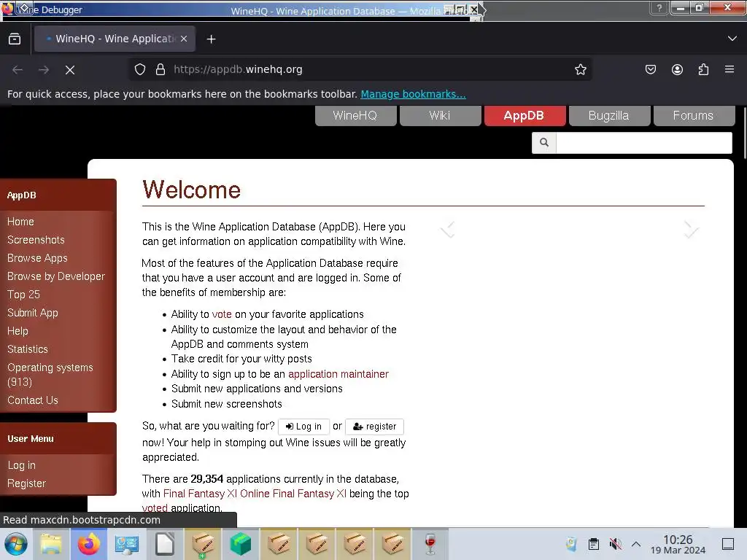Open the 10:26 clock and date
Screen dimensions: 747x560
tap(678, 544)
